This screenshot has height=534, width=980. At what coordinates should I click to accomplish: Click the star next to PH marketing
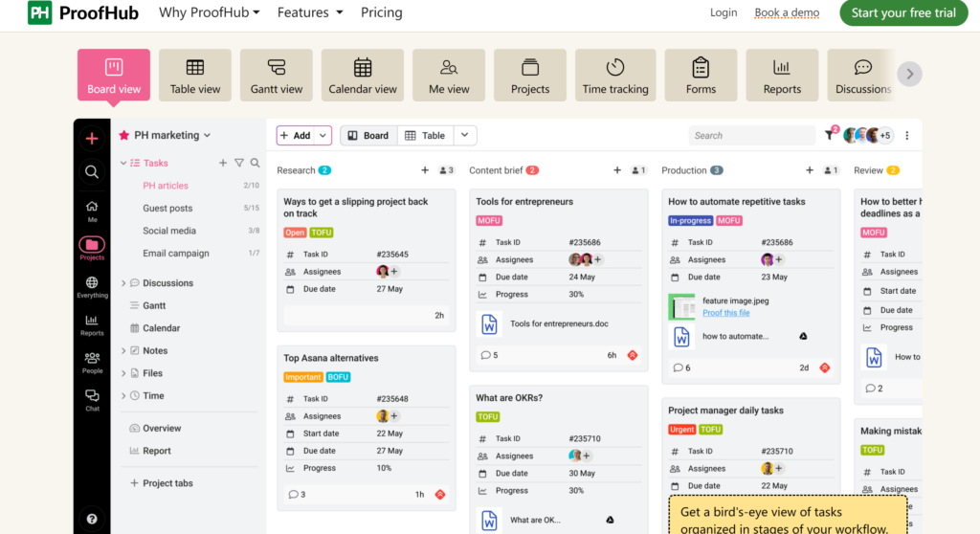(123, 136)
